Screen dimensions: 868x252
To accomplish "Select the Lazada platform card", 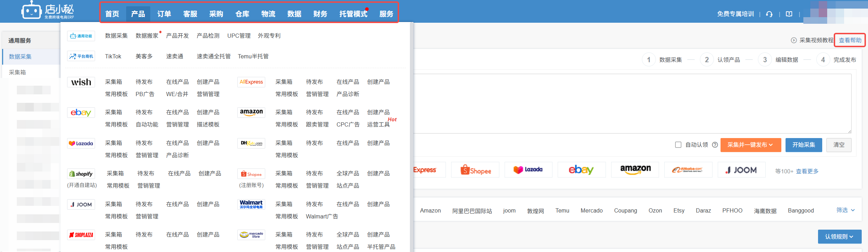I will pos(528,170).
